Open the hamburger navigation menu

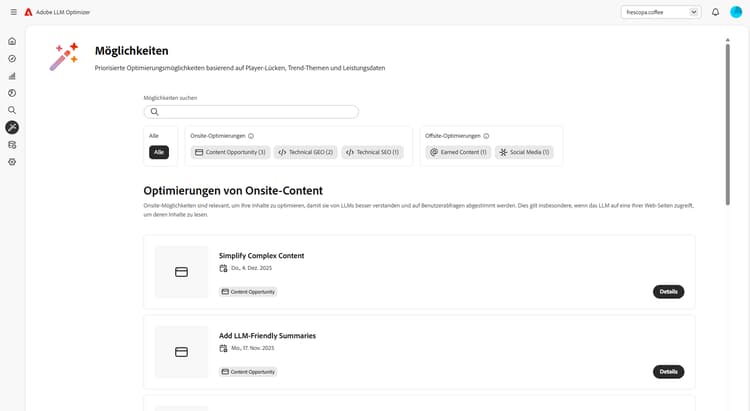(x=13, y=12)
